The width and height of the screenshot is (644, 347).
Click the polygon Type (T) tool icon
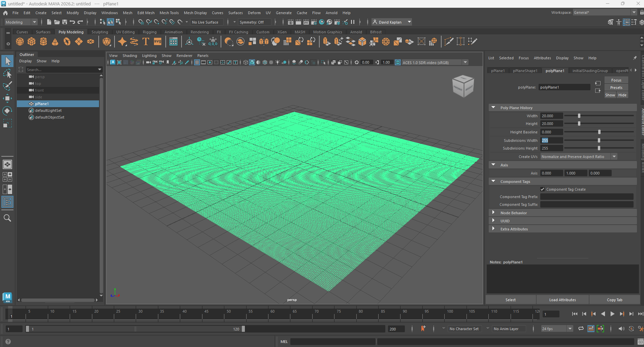[146, 41]
